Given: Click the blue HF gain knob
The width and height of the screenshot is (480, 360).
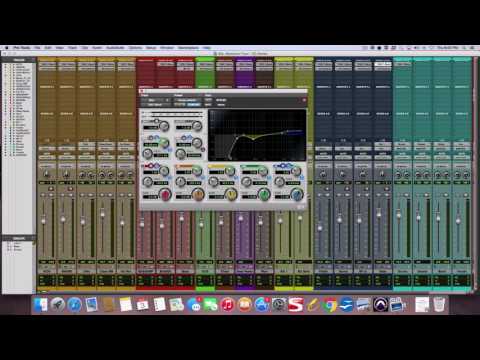Looking at the screenshot, I should 297,194.
